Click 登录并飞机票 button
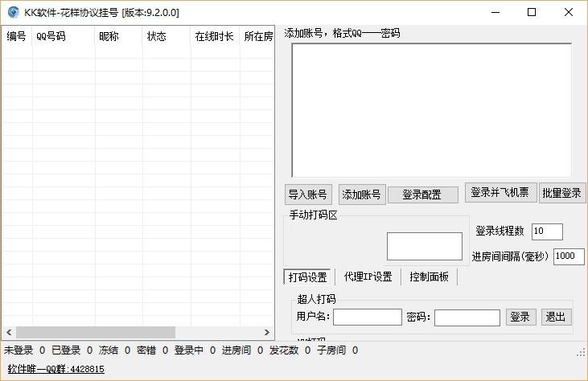588x381 pixels. click(500, 193)
